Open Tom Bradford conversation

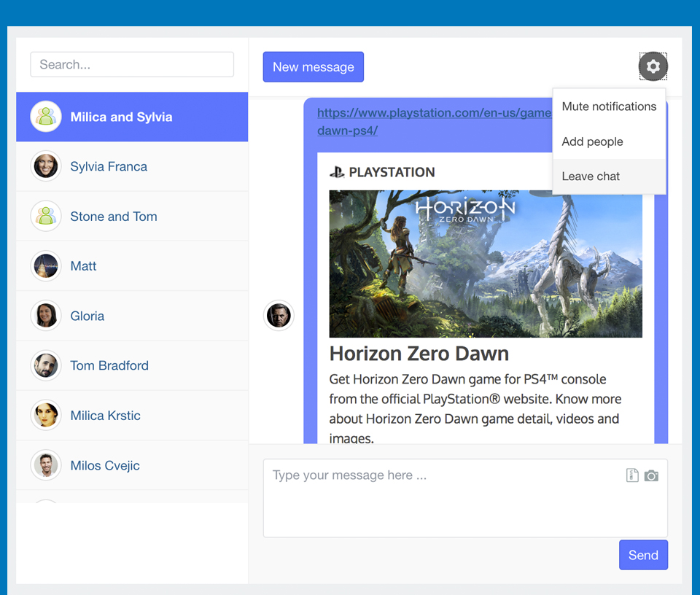pos(132,365)
